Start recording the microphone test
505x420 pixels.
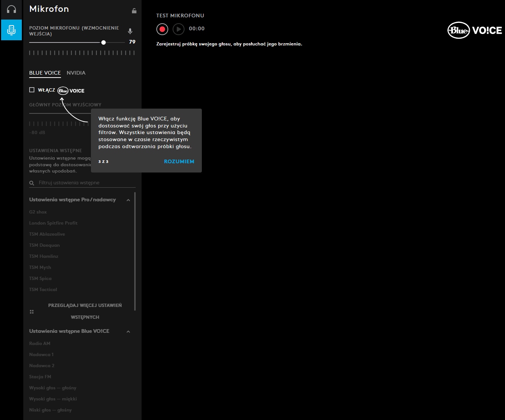(x=162, y=29)
